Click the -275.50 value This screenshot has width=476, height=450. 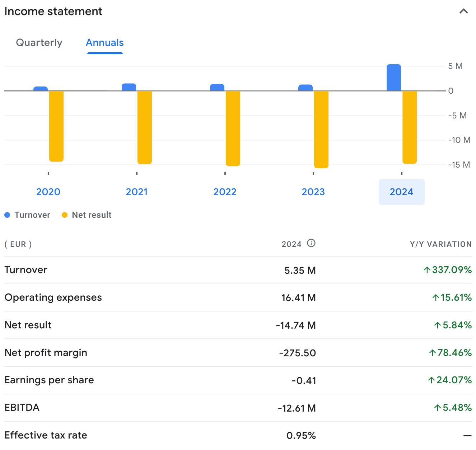[298, 353]
